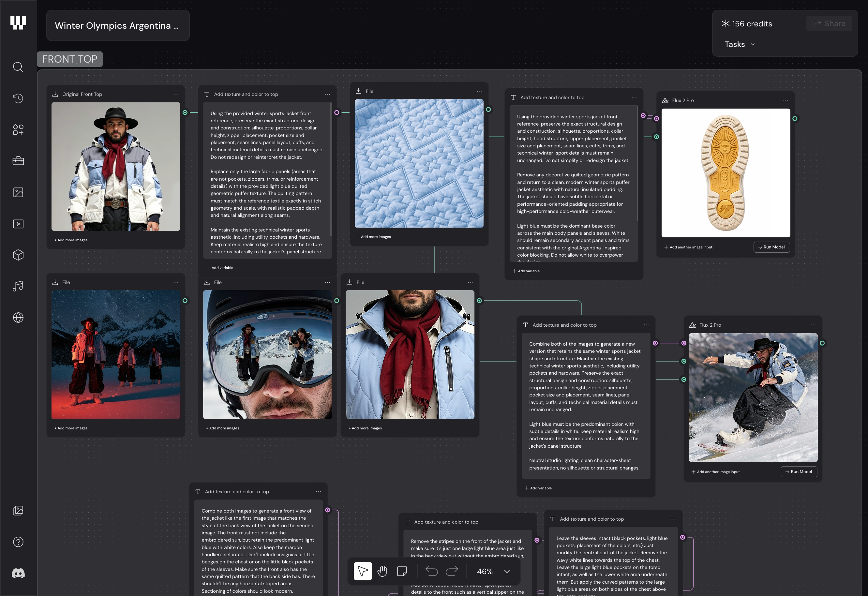Click the project title Winter Olympics Argentina
The height and width of the screenshot is (596, 868).
click(x=117, y=25)
